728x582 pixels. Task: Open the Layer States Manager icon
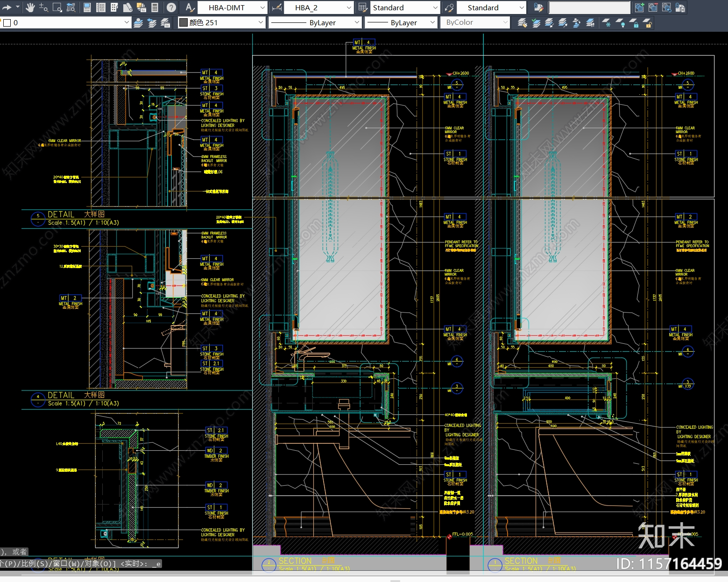165,22
